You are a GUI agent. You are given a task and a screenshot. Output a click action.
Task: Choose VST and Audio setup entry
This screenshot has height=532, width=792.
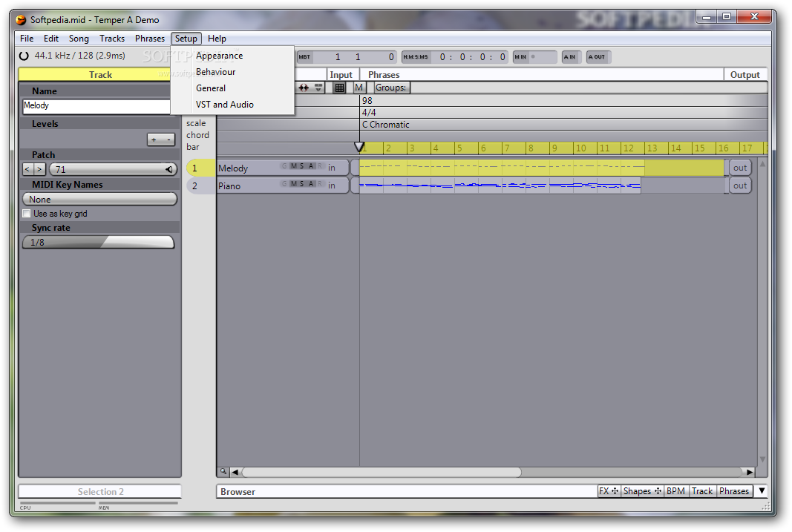point(225,105)
